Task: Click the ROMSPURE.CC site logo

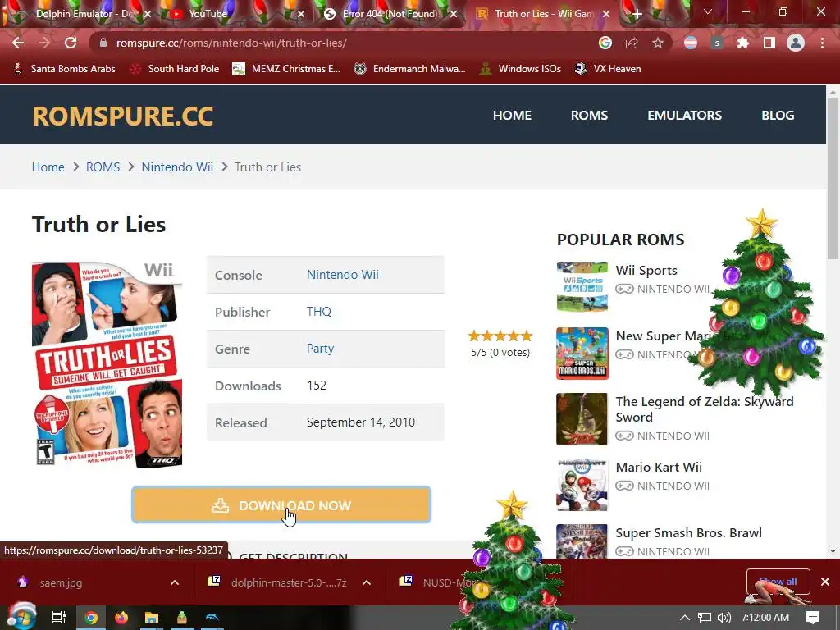Action: click(123, 116)
